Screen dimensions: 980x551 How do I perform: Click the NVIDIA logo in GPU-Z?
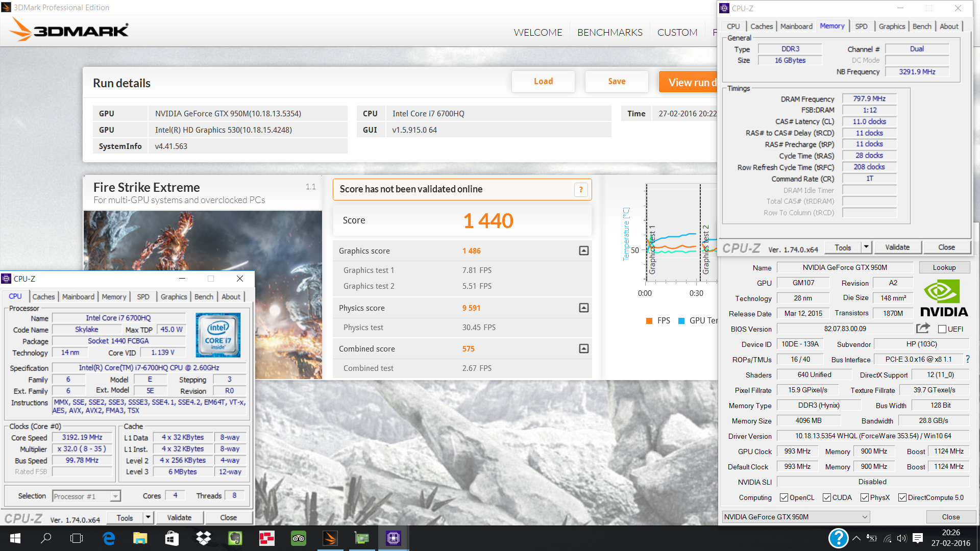[x=944, y=298]
